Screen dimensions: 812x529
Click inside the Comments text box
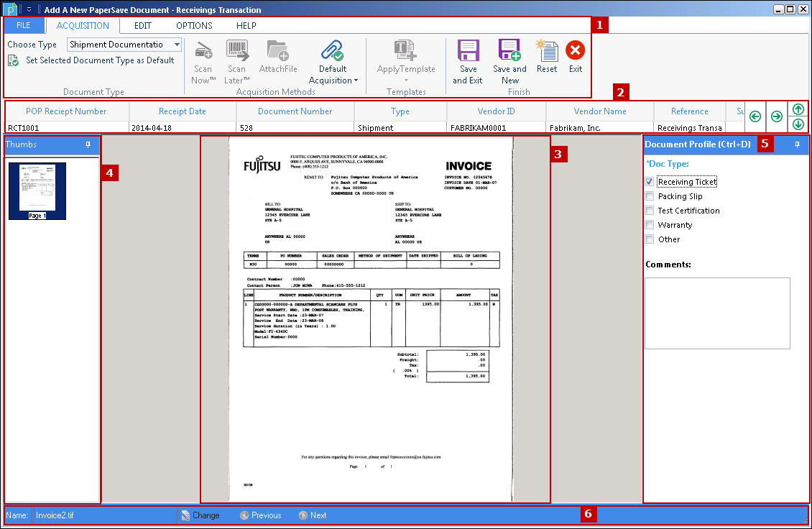click(x=717, y=313)
